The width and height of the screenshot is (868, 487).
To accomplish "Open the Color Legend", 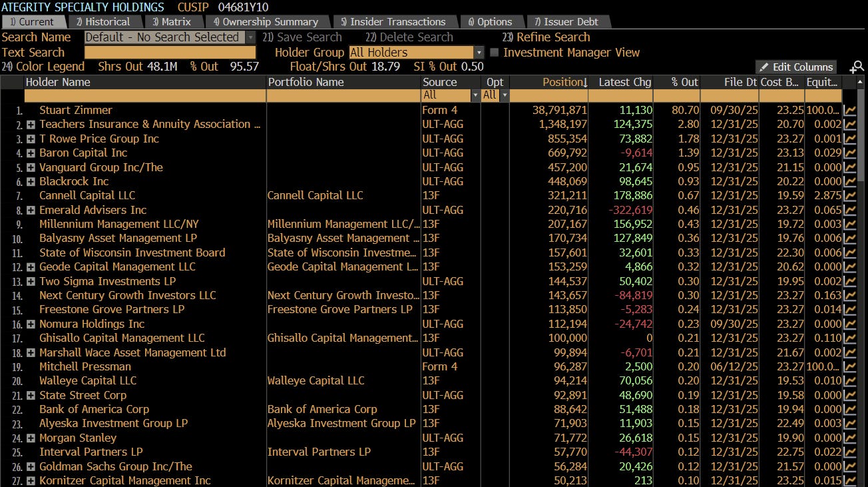I will (x=43, y=67).
